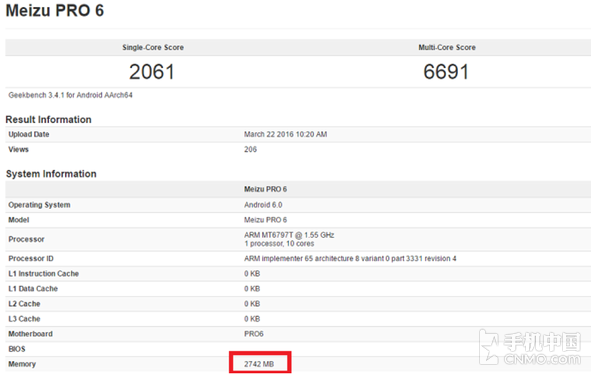Click the System Information heading
The width and height of the screenshot is (591, 375).
[51, 174]
